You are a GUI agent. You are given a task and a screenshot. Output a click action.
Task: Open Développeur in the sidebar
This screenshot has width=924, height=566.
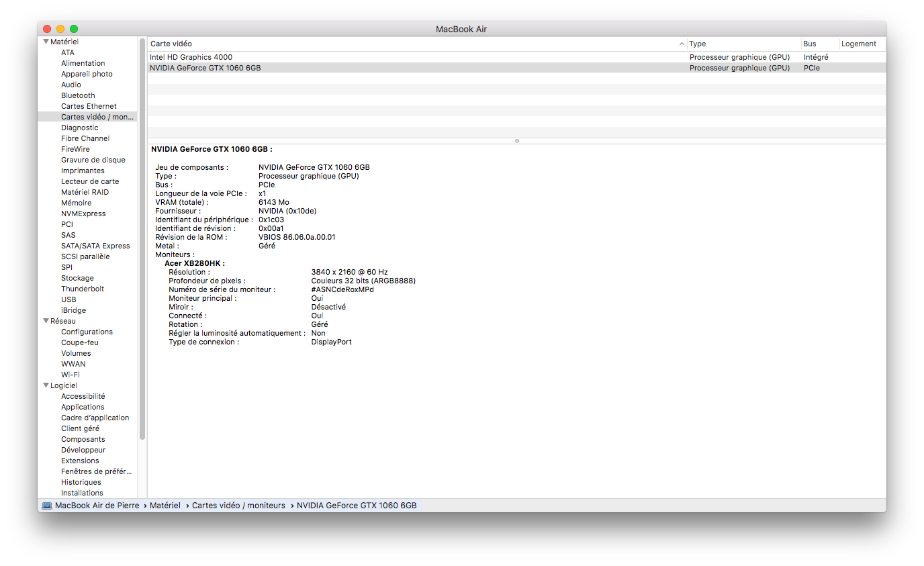tap(83, 450)
